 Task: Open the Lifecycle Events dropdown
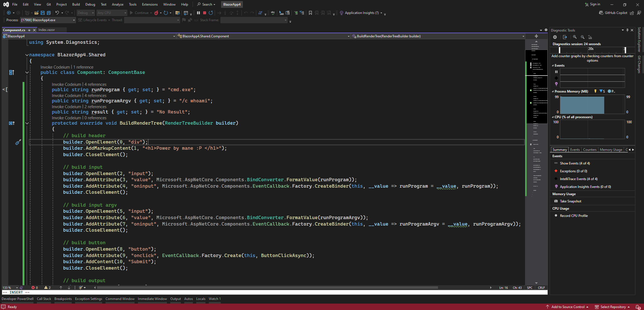pyautogui.click(x=94, y=20)
